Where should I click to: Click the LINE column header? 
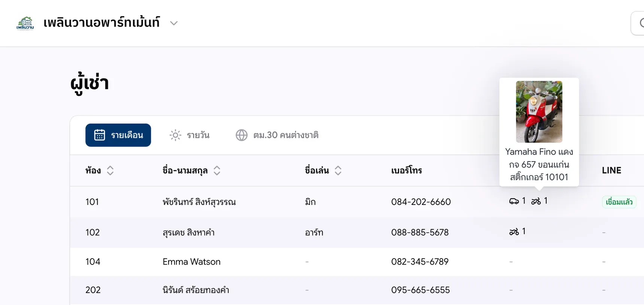pyautogui.click(x=611, y=170)
